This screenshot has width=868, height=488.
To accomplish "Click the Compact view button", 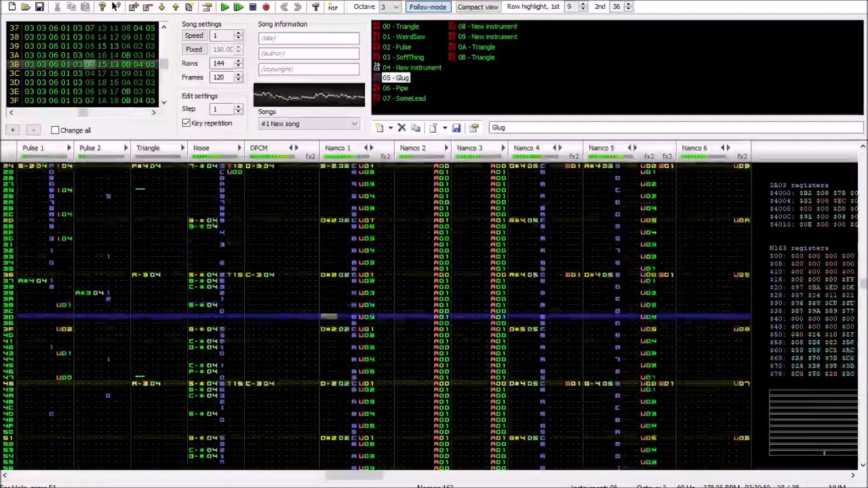I will pyautogui.click(x=477, y=7).
